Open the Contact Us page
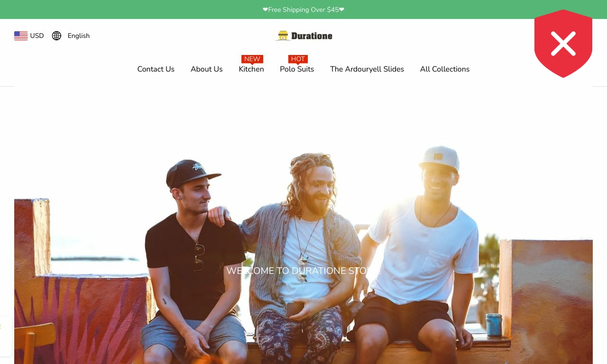 click(x=156, y=69)
